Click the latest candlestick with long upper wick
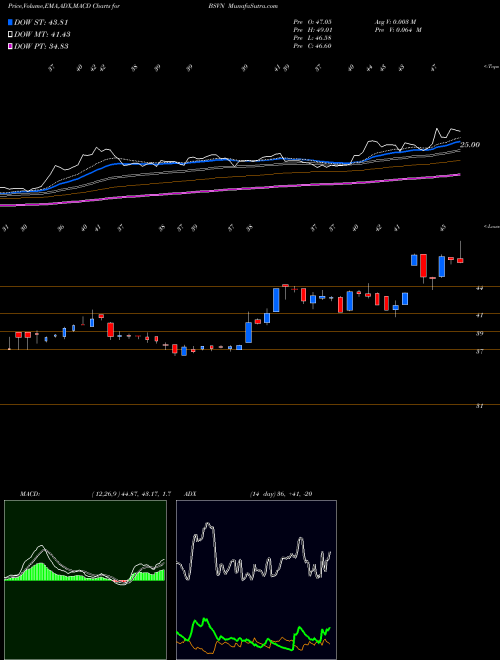 pyautogui.click(x=460, y=260)
